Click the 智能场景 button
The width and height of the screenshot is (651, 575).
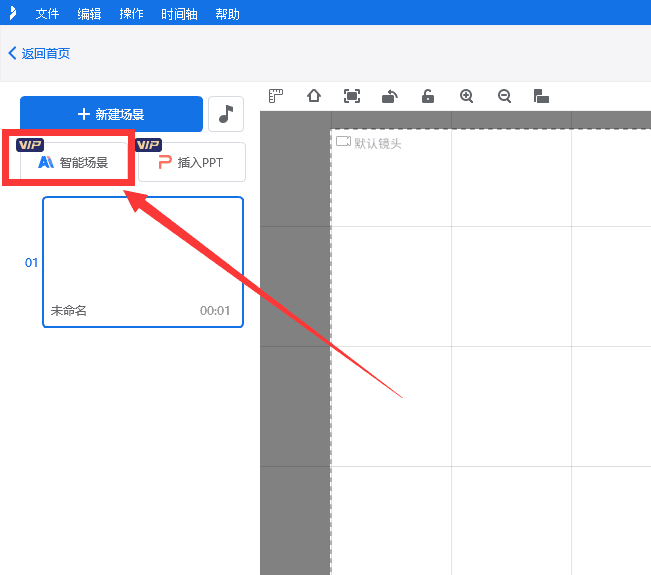click(x=73, y=162)
